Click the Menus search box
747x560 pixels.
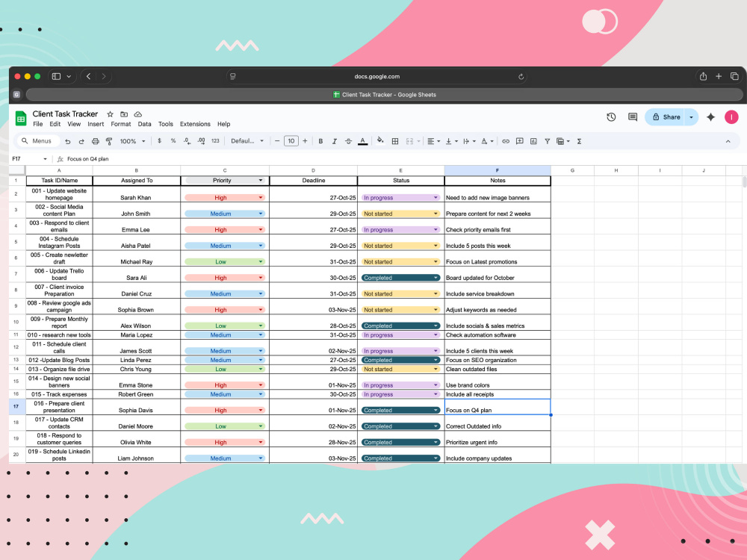(x=37, y=141)
